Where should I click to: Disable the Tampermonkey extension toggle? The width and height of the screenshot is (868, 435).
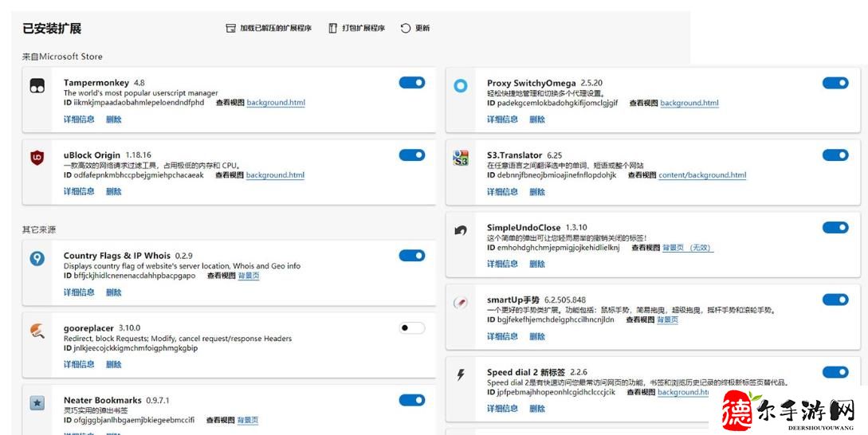412,83
